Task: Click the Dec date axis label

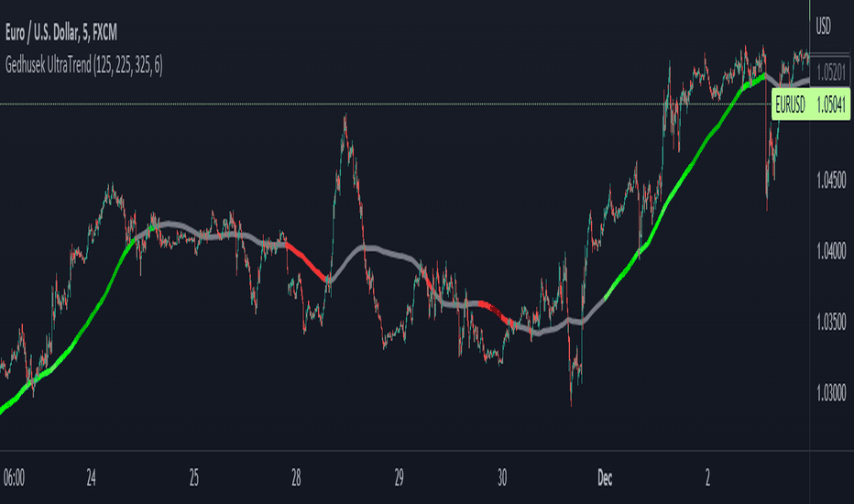Action: tap(605, 477)
